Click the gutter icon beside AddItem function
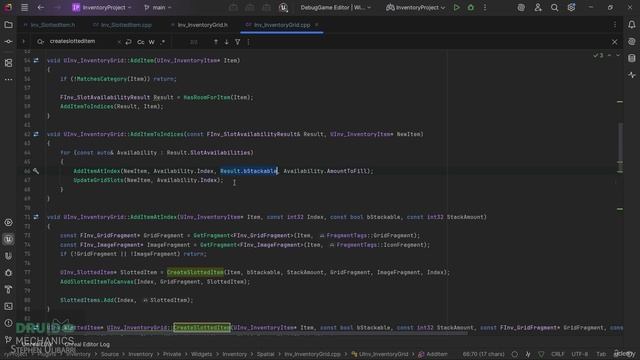 (36, 60)
